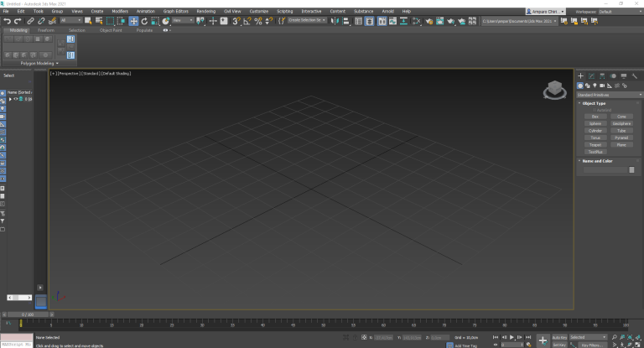This screenshot has height=348, width=644.
Task: Toggle Window/Crossing selection mode
Action: point(121,21)
